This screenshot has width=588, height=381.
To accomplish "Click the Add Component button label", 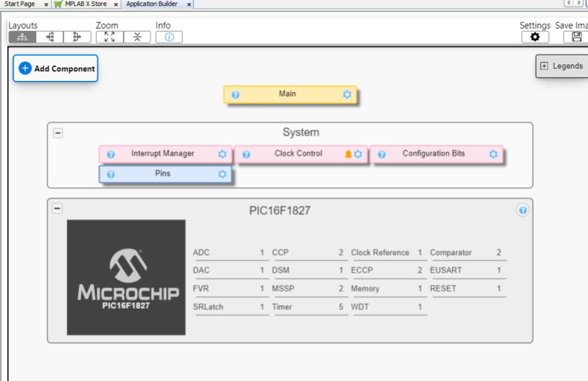I will click(x=64, y=69).
